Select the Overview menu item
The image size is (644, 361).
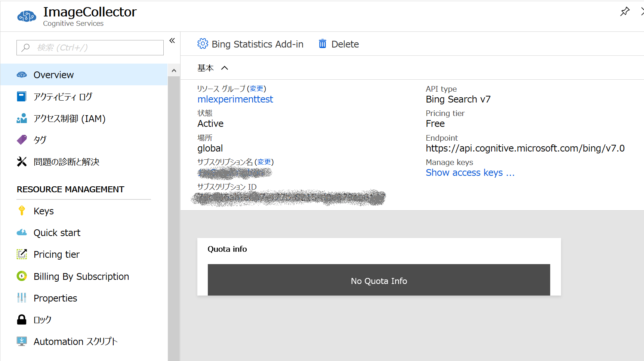point(53,75)
